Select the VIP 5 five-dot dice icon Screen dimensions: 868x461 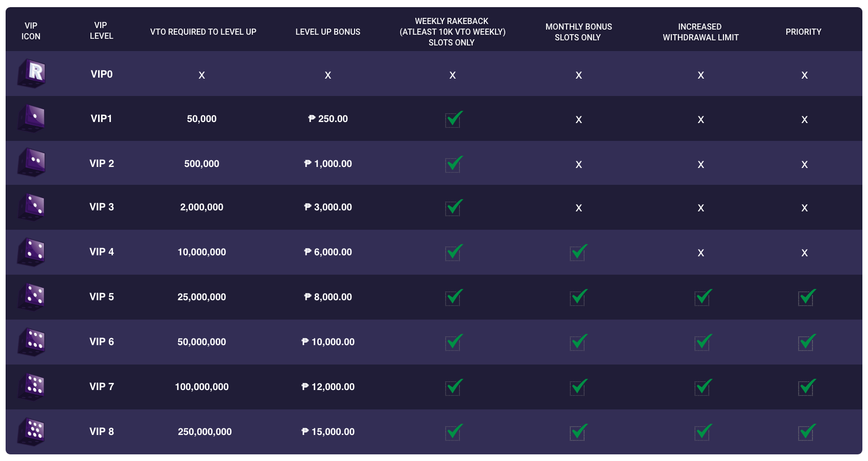click(x=32, y=297)
